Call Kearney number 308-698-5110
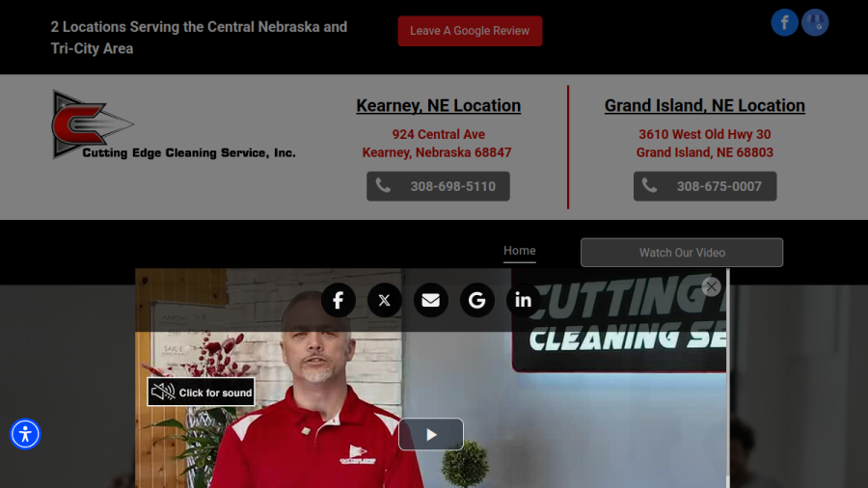The image size is (868, 488). pyautogui.click(x=438, y=186)
